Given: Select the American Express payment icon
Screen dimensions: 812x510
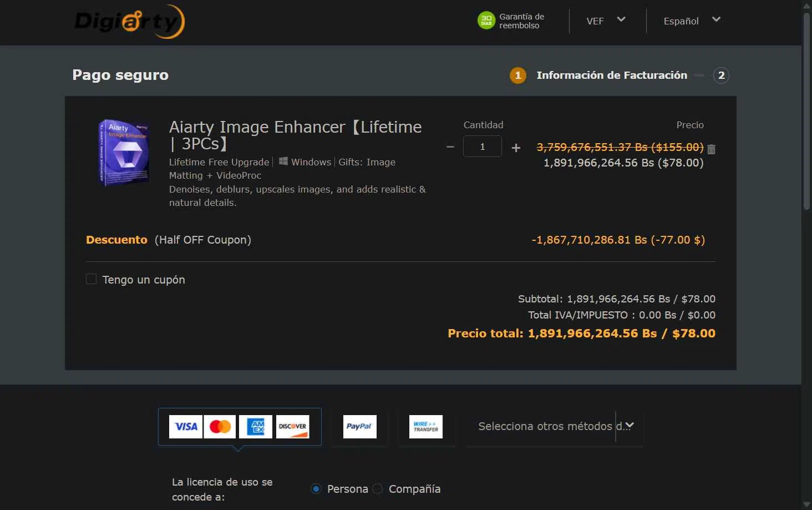Looking at the screenshot, I should [256, 427].
